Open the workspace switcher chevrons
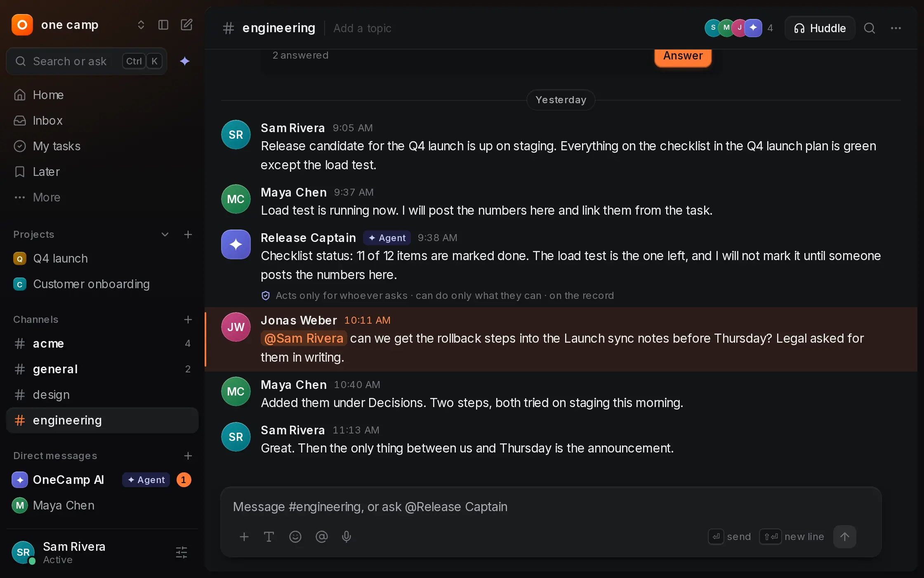Screen dimensions: 924x578 [141, 25]
